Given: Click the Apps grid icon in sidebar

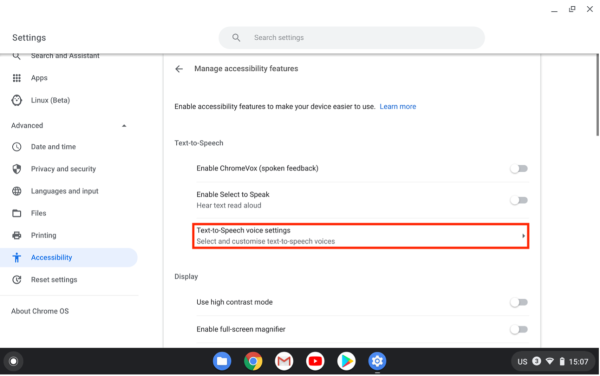Looking at the screenshot, I should coord(16,78).
